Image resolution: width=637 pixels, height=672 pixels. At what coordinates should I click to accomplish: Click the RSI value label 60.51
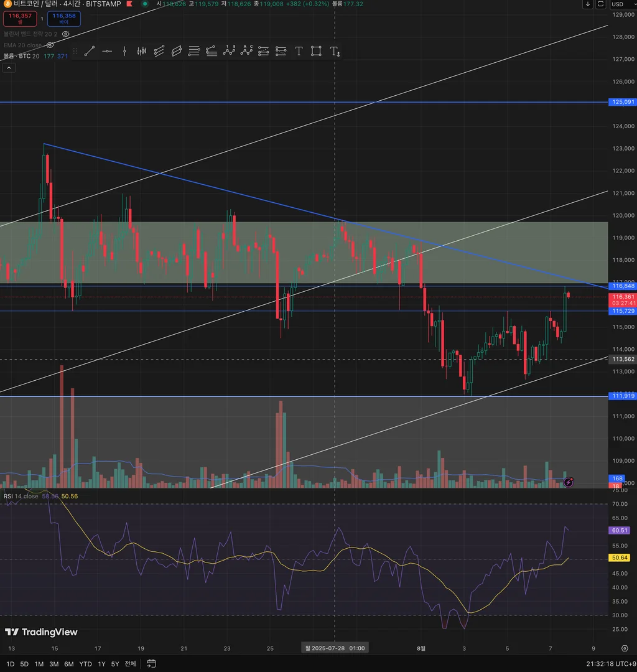(x=620, y=531)
